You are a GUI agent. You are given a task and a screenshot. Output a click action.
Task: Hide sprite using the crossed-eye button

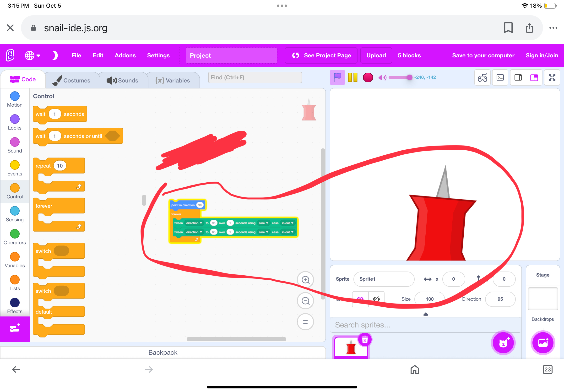point(376,299)
